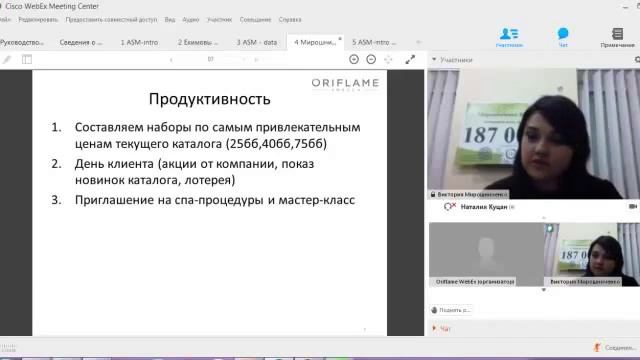
Task: Select Виктория Мирошниченко small video thumbnail
Action: (x=592, y=254)
